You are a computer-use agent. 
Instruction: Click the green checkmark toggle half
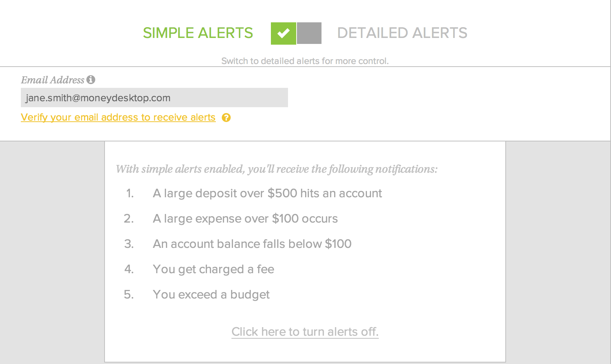pyautogui.click(x=284, y=33)
